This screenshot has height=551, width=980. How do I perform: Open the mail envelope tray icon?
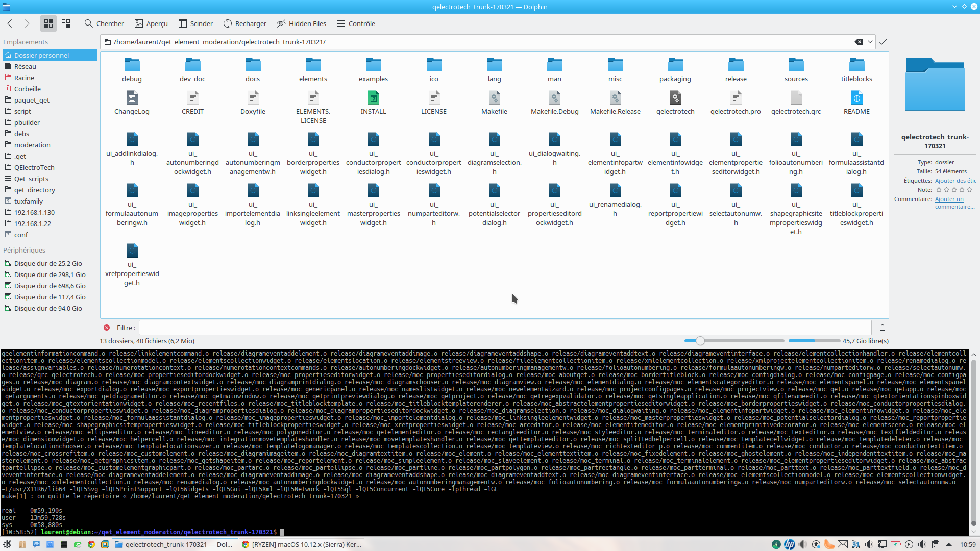pos(843,544)
